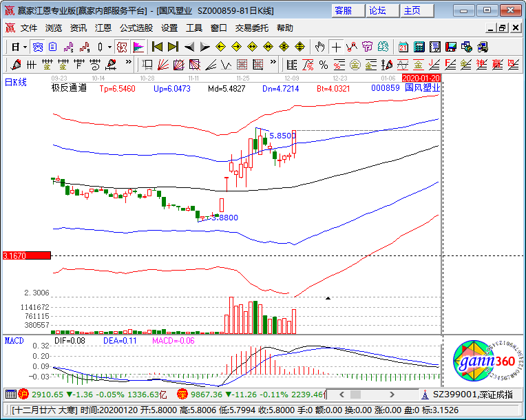Jump to the last bar icon
Screen dimensions: 526x420
pos(173,47)
